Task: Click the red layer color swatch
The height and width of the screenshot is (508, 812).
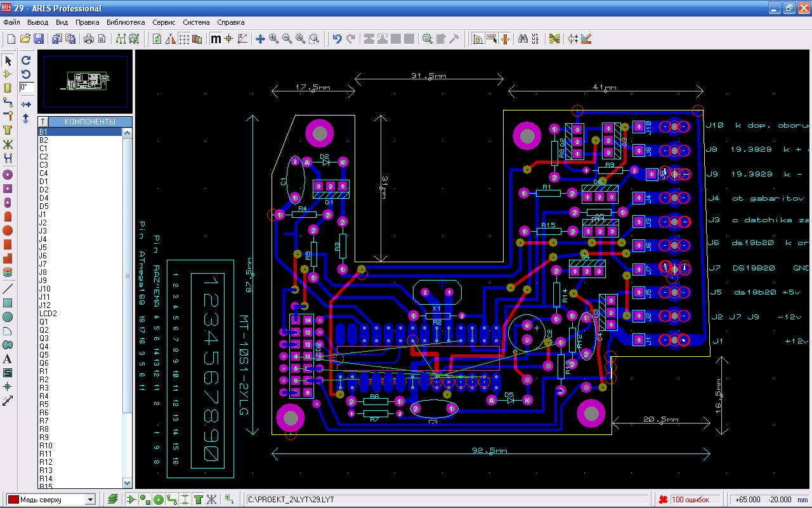Action: point(13,500)
